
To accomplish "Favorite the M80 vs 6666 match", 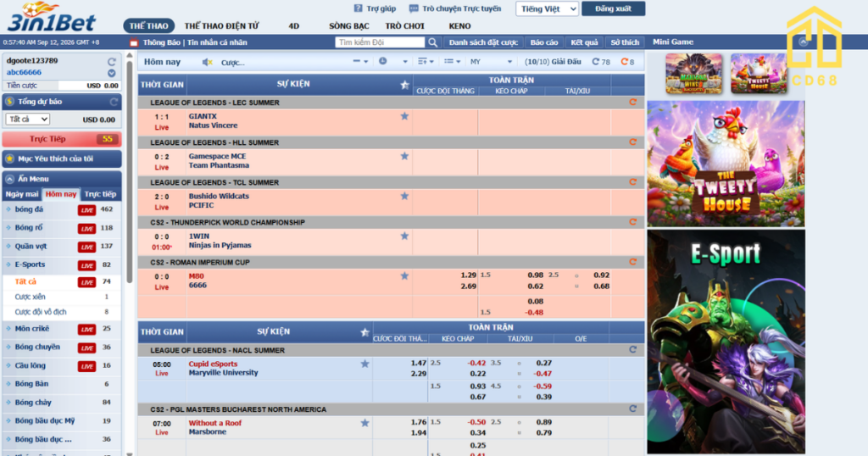I will pyautogui.click(x=404, y=275).
